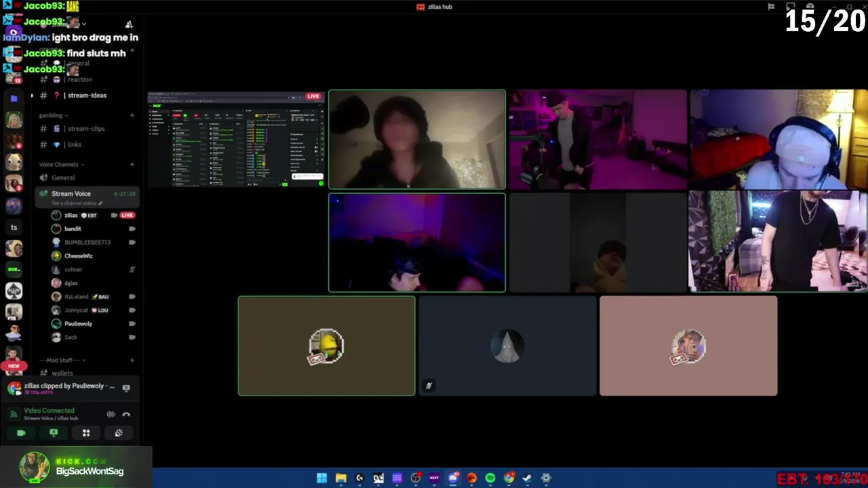Focus the blue-purple dark room video tile

(417, 243)
